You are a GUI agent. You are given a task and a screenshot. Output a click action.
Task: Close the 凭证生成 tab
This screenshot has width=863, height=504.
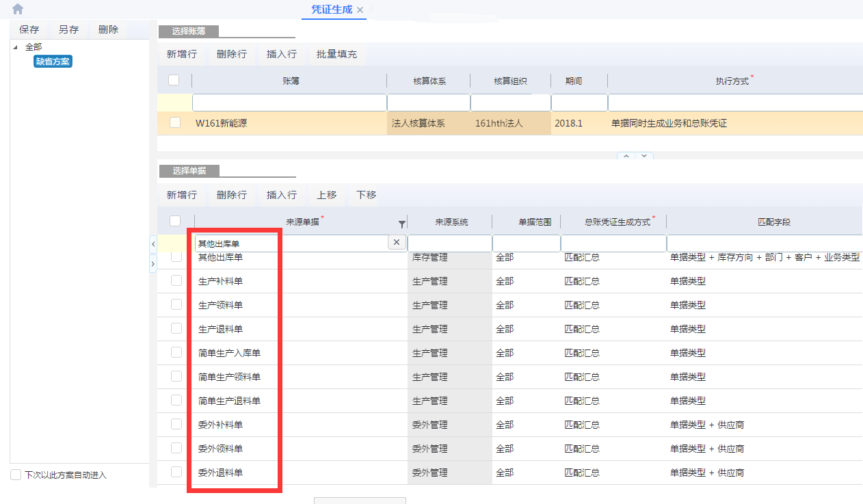click(x=360, y=10)
